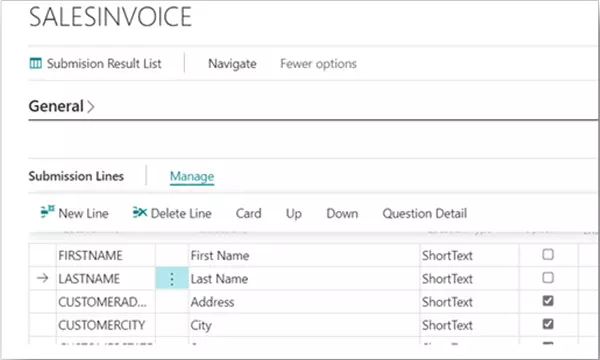Click the Submision Result List table icon
This screenshot has height=360, width=600.
(36, 63)
